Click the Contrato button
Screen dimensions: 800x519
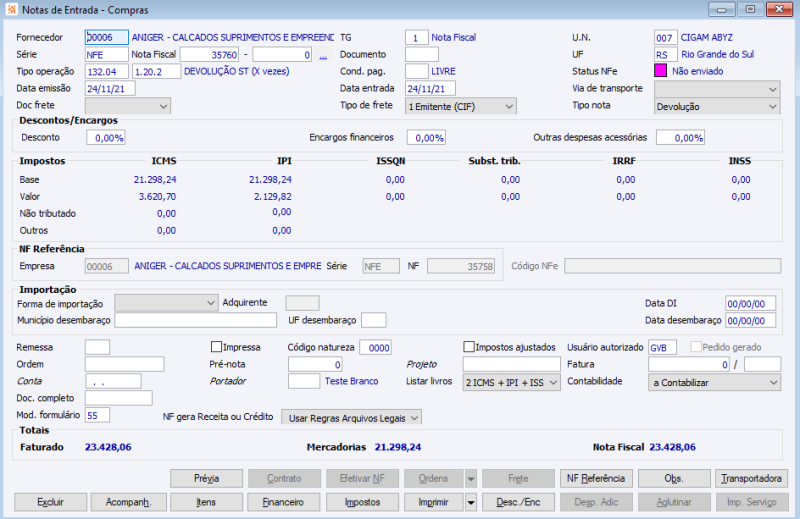[x=284, y=479]
